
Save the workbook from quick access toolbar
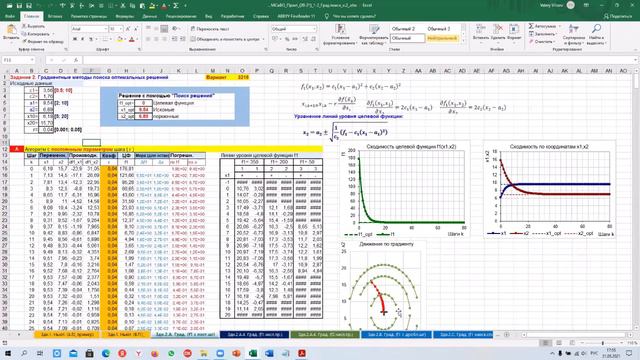tap(19, 6)
